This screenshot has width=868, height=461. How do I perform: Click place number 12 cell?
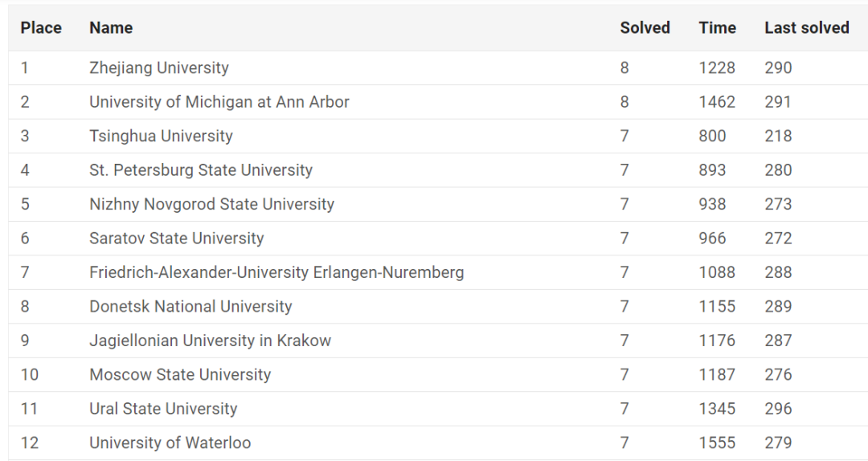30,443
